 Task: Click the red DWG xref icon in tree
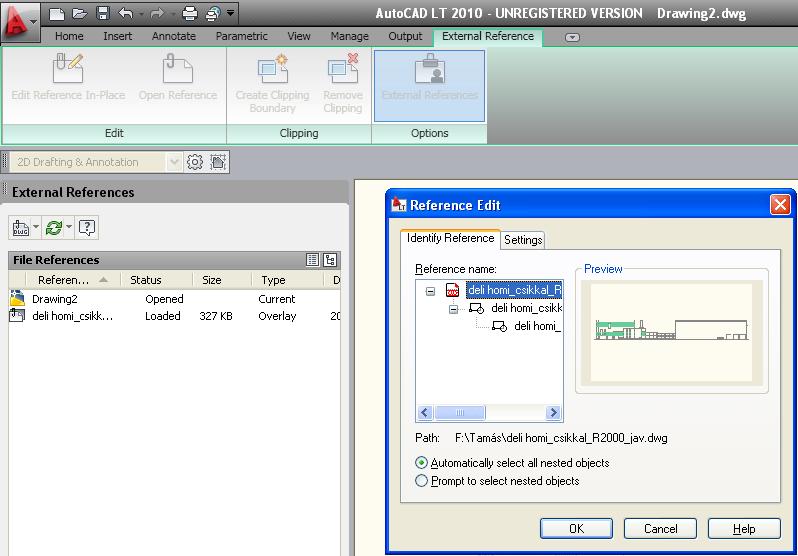(x=452, y=290)
